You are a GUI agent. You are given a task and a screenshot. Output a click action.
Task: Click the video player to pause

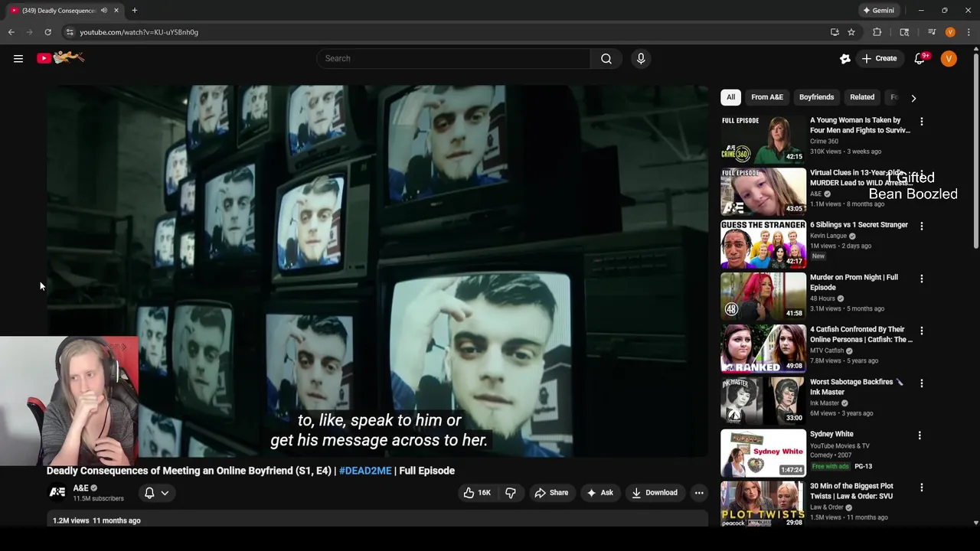pyautogui.click(x=377, y=271)
